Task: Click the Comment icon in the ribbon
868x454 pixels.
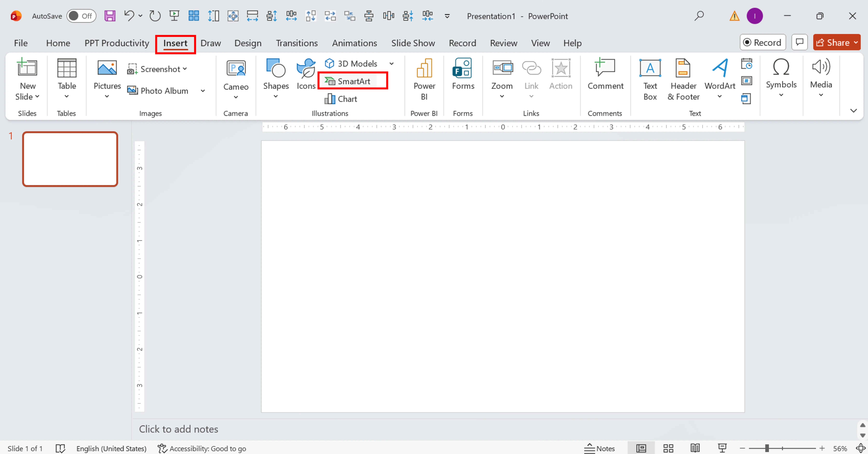Action: click(605, 67)
